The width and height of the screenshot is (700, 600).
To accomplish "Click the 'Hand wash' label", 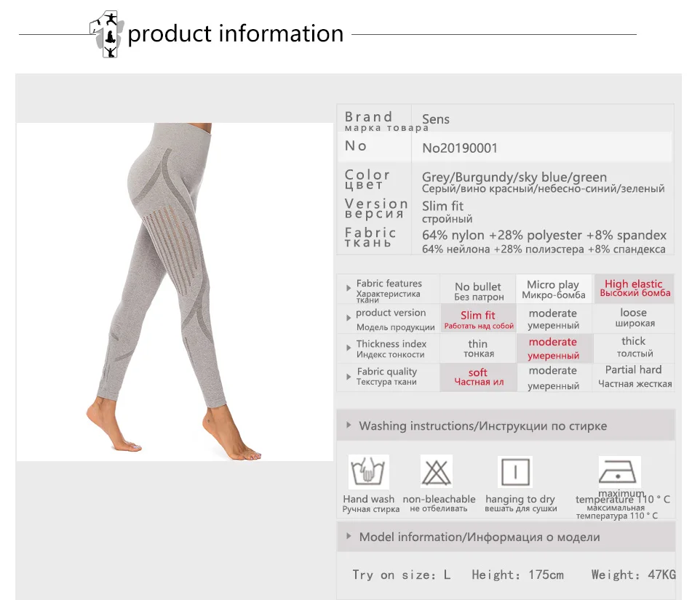I will (x=369, y=499).
